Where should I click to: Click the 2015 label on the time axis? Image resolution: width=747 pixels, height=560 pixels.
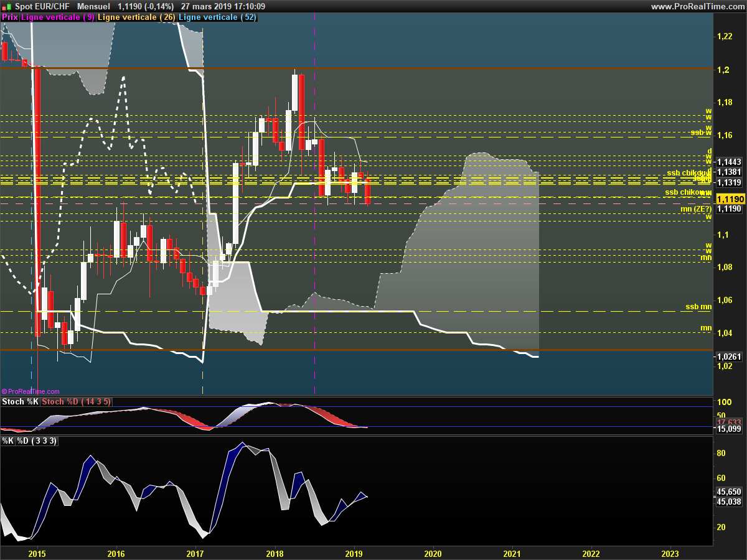pyautogui.click(x=37, y=553)
